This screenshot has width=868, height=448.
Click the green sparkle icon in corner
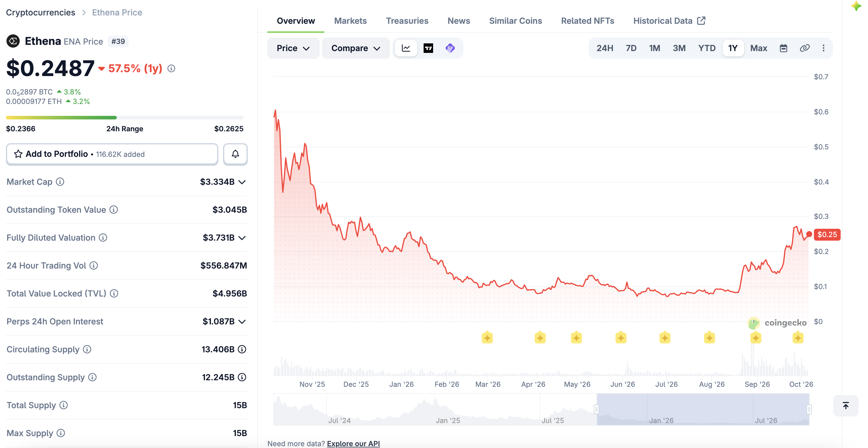(x=856, y=6)
